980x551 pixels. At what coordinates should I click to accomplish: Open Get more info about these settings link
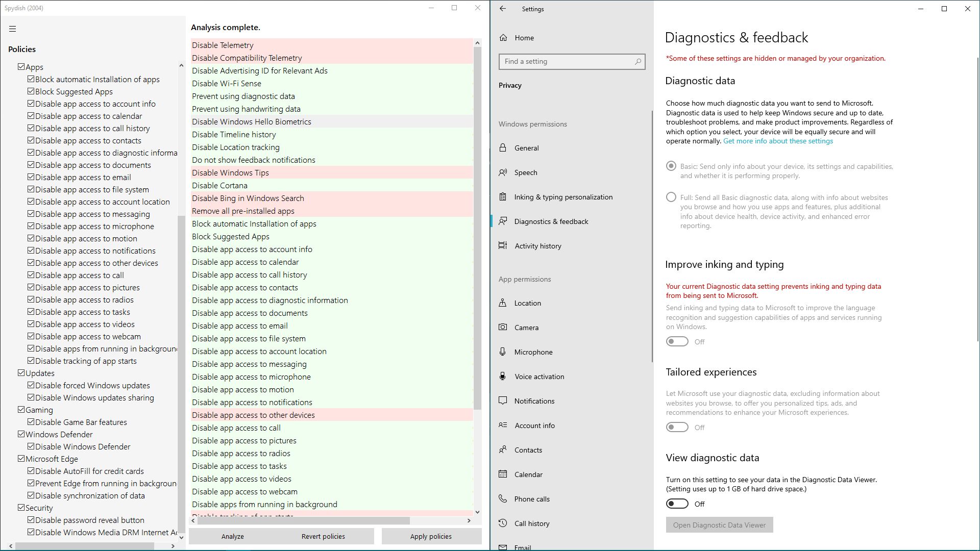(777, 141)
